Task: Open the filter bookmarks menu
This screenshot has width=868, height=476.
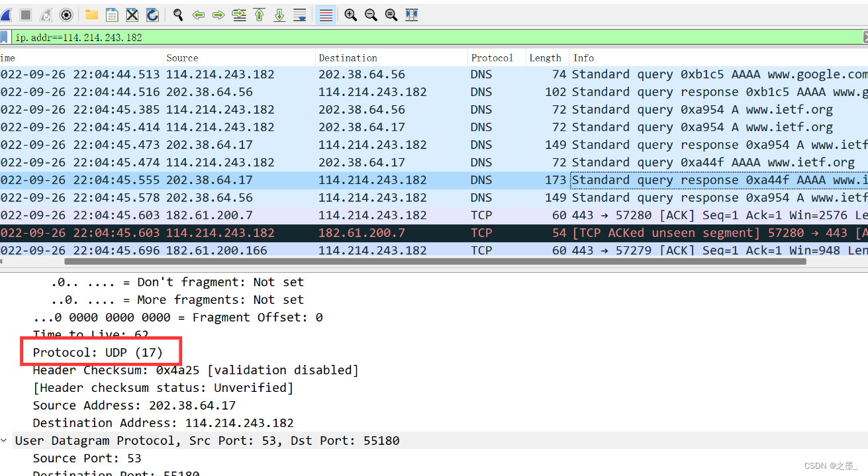Action: pyautogui.click(x=5, y=37)
